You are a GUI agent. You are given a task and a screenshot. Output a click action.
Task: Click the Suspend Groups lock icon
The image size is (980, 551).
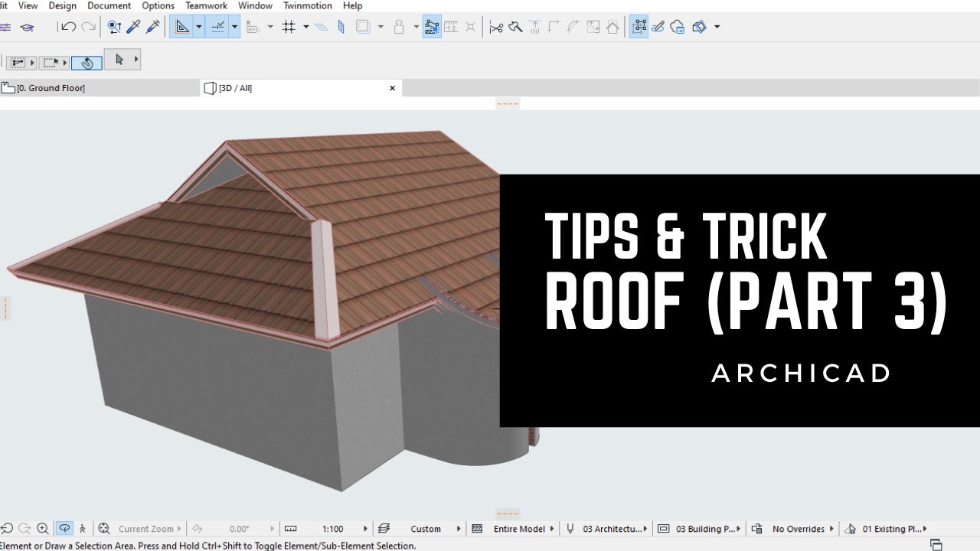pos(398,27)
